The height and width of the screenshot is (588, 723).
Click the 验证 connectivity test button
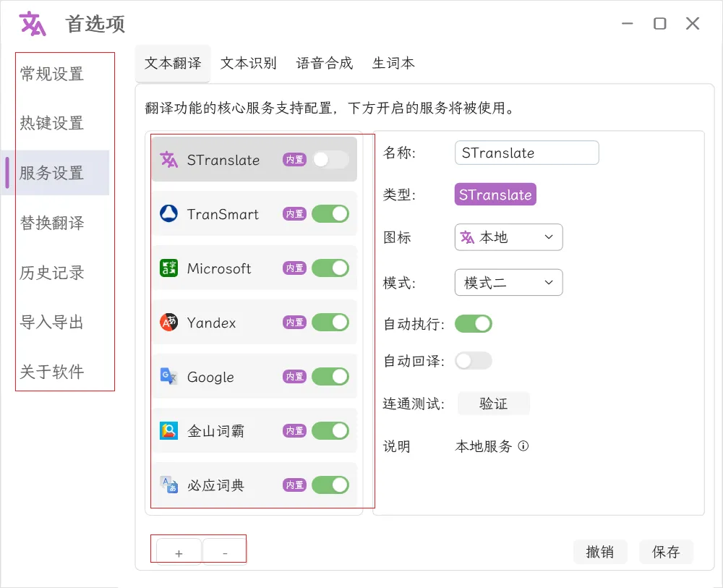494,404
